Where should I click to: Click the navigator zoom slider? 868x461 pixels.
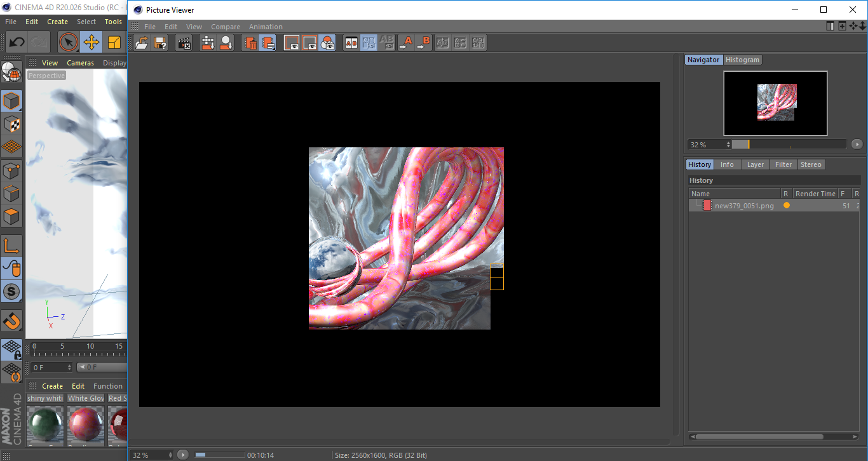[789, 144]
